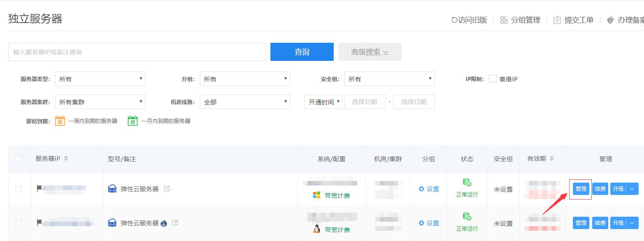Click the edit note icon in second server row
The height and width of the screenshot is (241, 644).
[175, 223]
